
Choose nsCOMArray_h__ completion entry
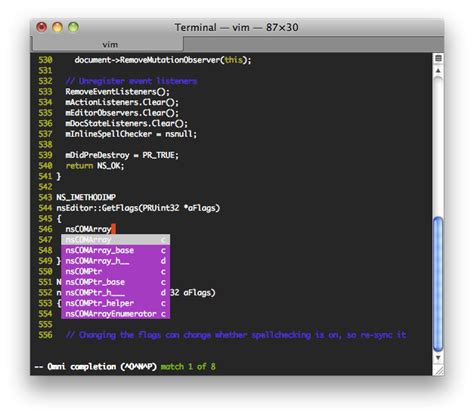(115, 261)
